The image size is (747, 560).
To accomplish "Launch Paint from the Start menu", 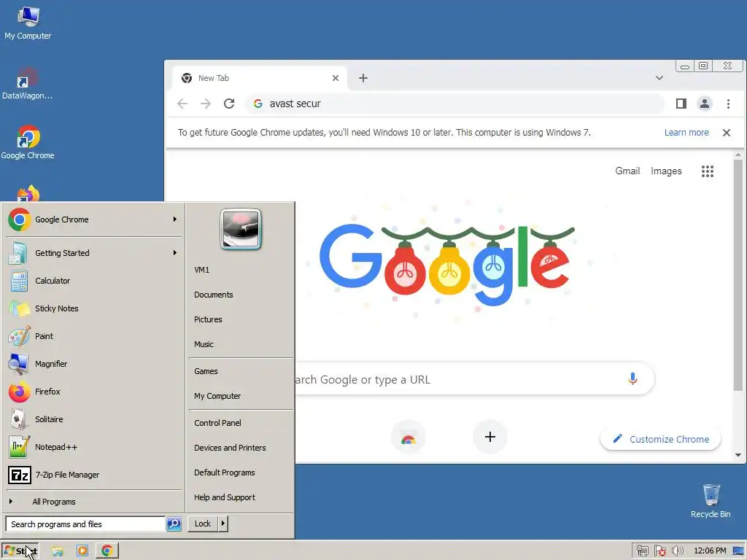I will click(x=93, y=336).
